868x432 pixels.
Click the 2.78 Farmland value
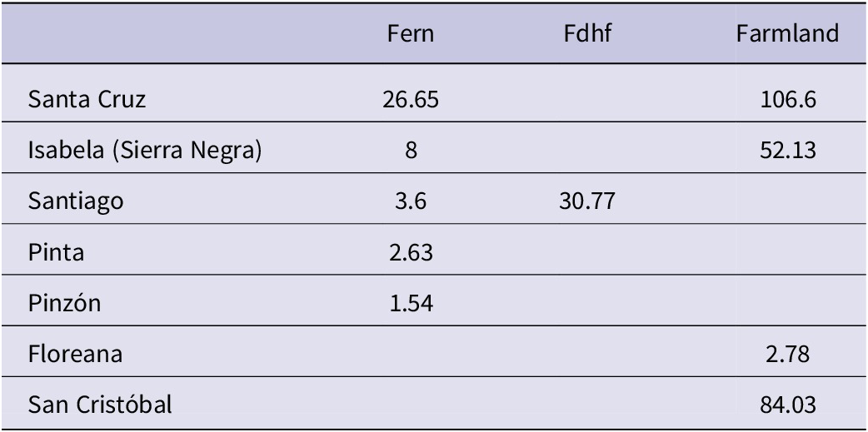[x=787, y=355]
